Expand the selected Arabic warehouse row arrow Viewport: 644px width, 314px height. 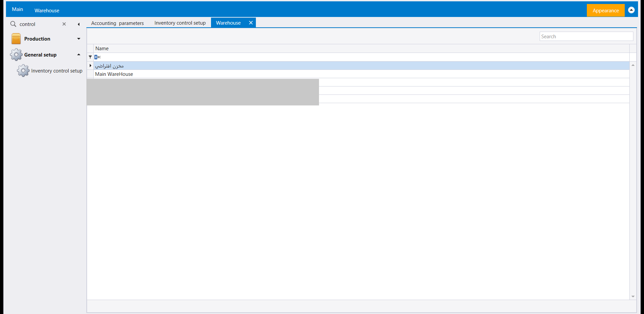tap(90, 66)
